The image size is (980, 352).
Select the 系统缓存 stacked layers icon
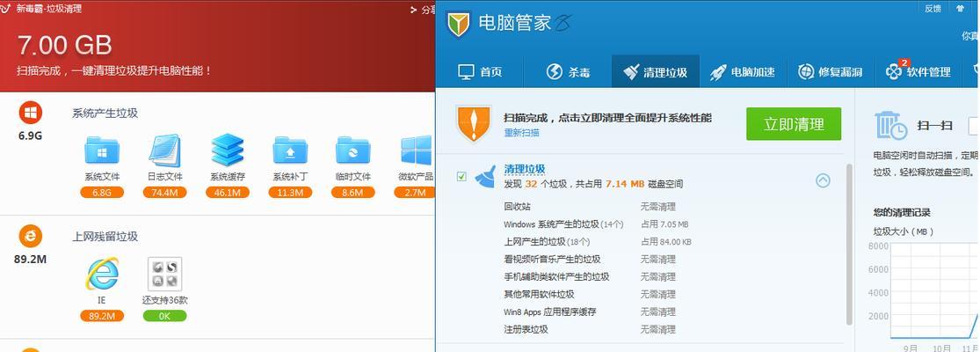coord(228,150)
